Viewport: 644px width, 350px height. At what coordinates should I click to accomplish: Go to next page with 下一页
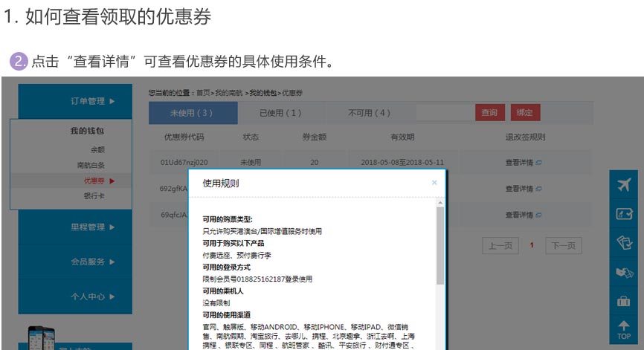563,245
